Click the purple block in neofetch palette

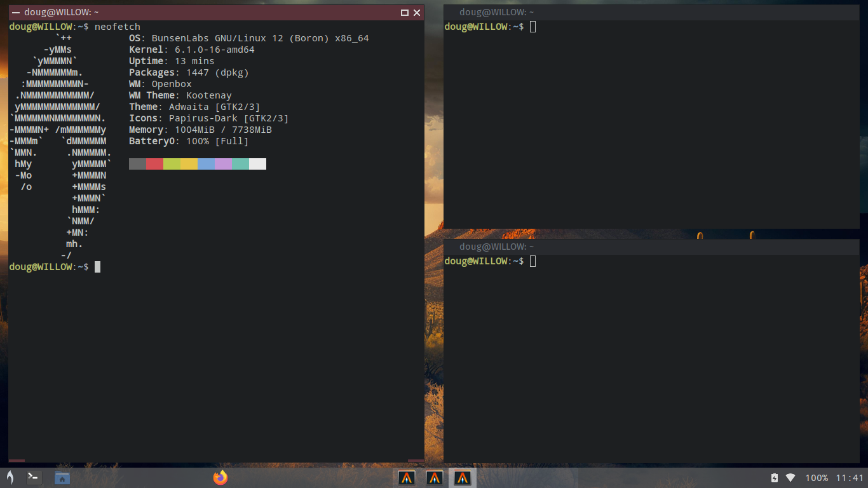coord(223,164)
